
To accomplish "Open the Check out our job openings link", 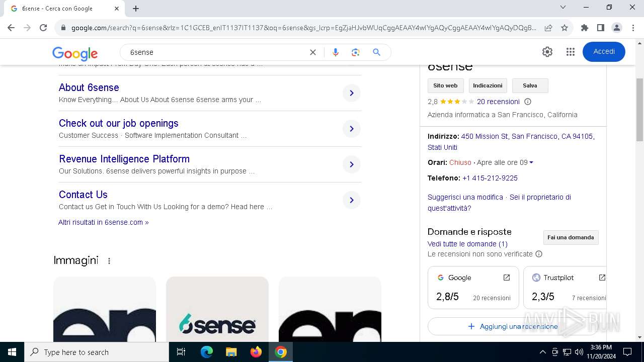I will 119,123.
